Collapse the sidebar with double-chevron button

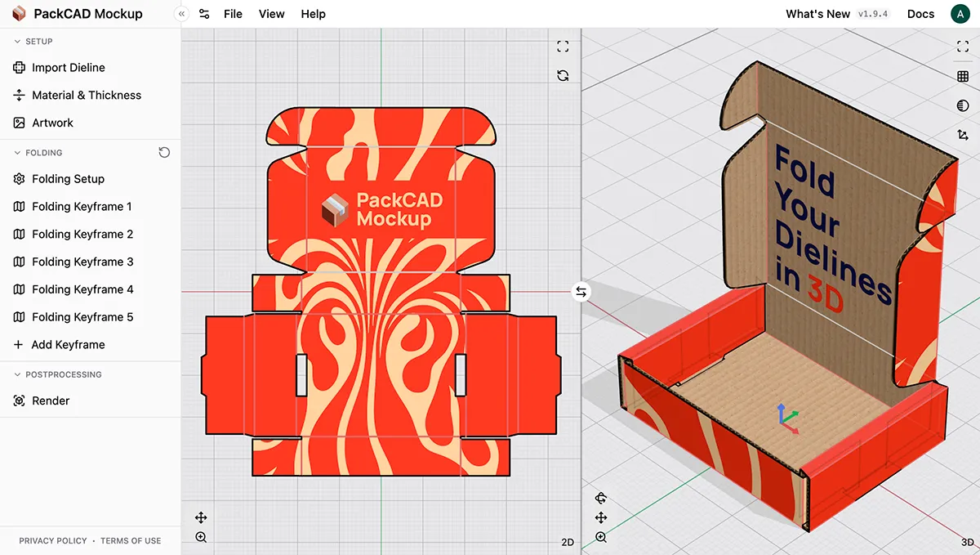181,14
